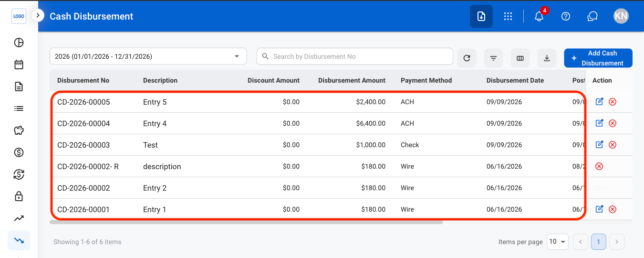Screen dimensions: 644x258
Task: Edit disbursement CD-2026-00004
Action: pyautogui.click(x=600, y=123)
